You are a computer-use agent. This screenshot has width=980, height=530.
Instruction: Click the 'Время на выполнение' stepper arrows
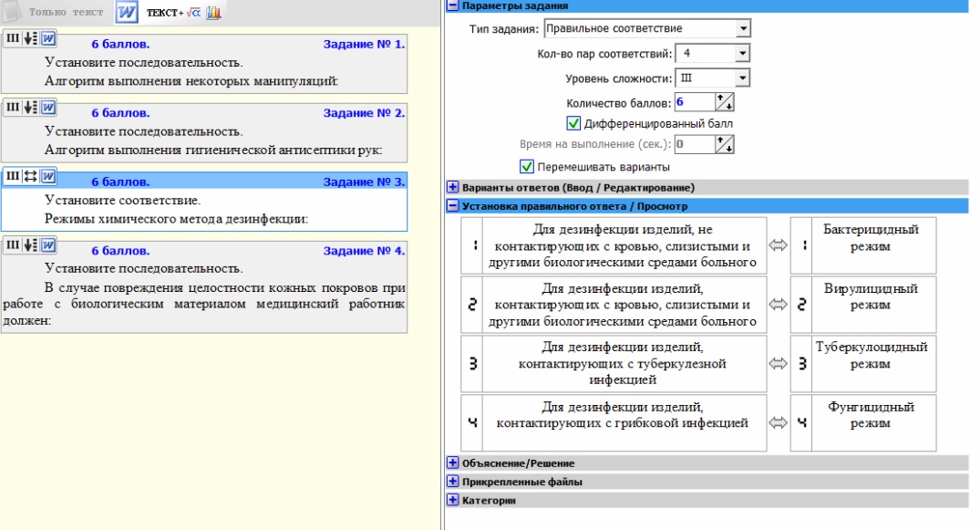(x=725, y=144)
